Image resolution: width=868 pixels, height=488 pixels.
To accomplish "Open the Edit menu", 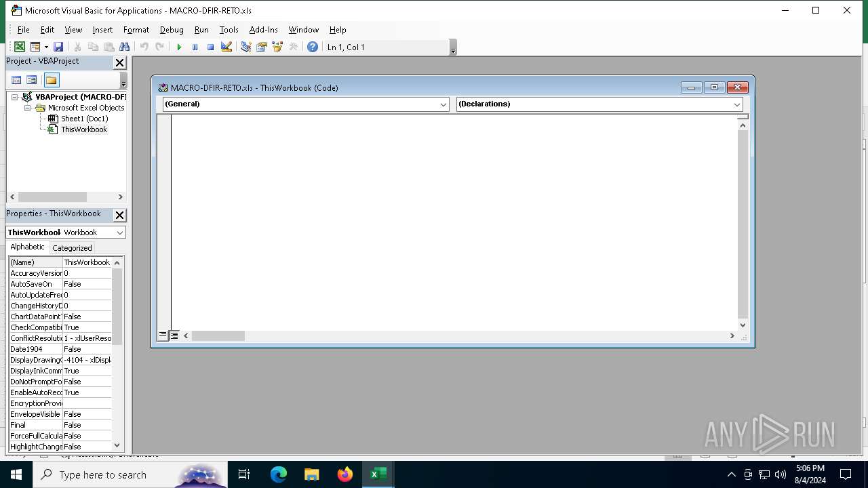I will tap(47, 30).
